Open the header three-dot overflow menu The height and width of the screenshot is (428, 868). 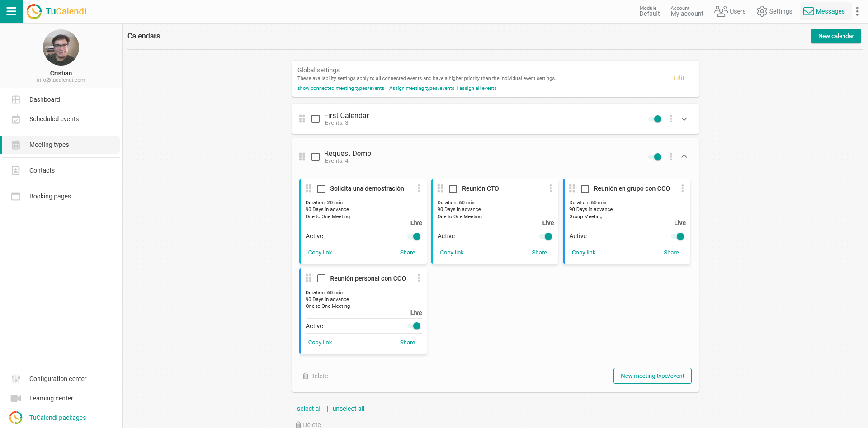click(x=857, y=11)
